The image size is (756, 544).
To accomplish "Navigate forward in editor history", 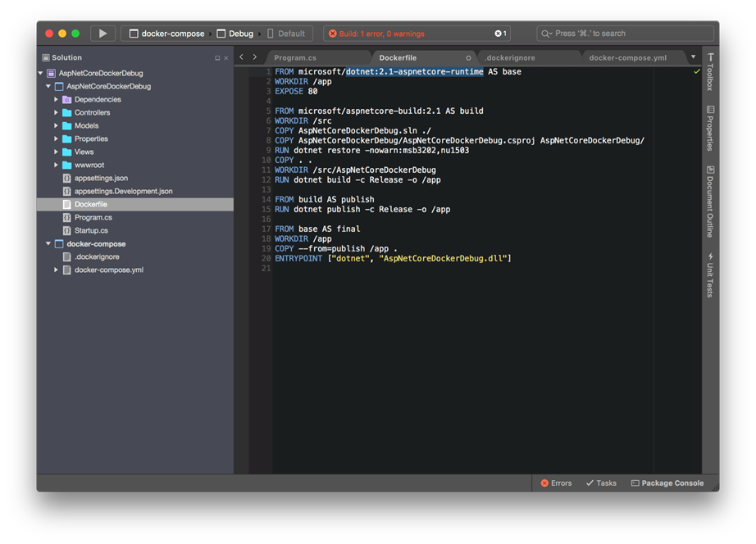I will click(254, 57).
